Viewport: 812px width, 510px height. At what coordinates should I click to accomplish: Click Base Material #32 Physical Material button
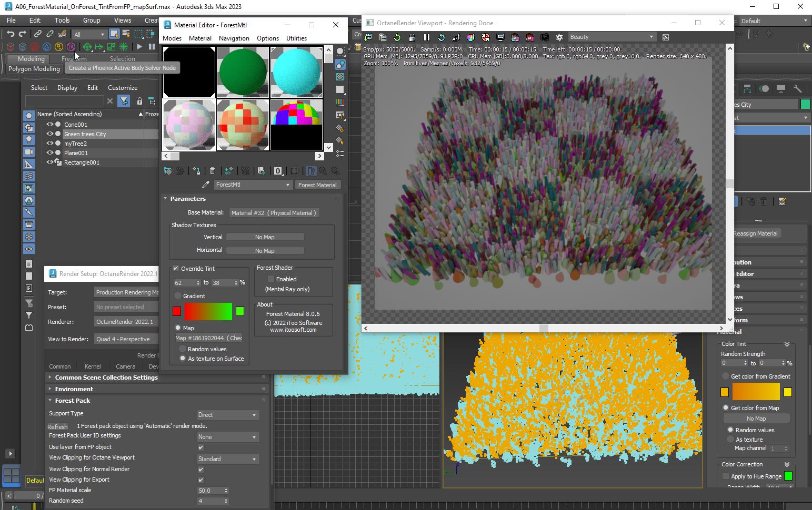click(274, 213)
